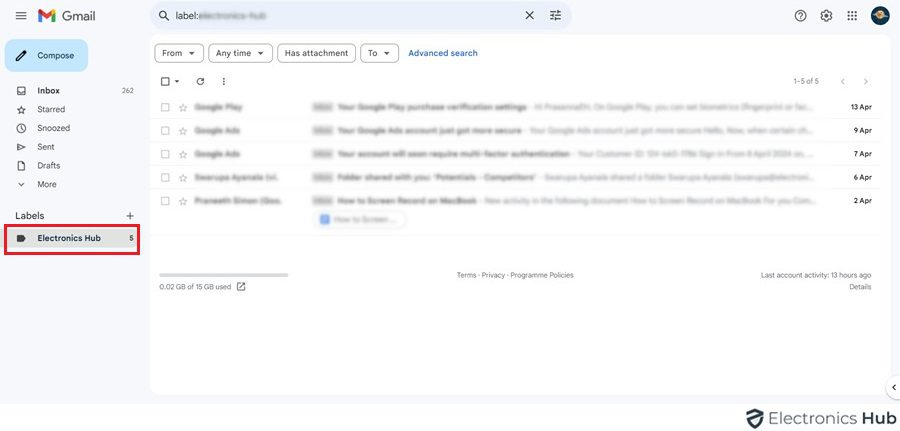Open the Electronics Hub label

69,238
